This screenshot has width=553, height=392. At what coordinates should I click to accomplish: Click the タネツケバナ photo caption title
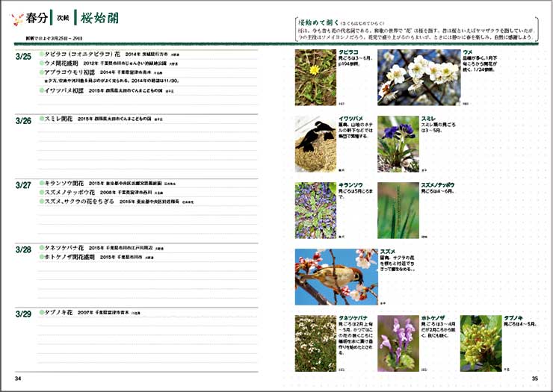point(353,318)
